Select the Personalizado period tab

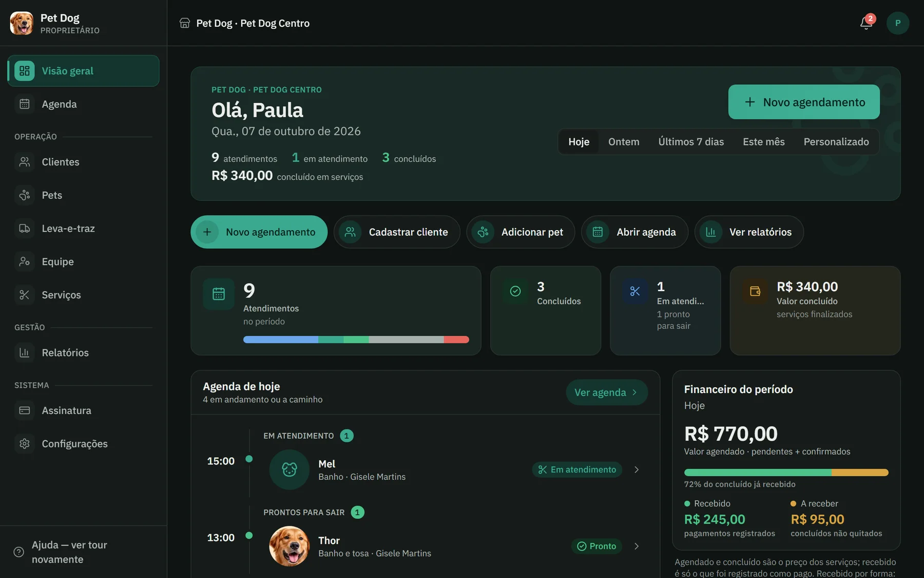click(836, 142)
